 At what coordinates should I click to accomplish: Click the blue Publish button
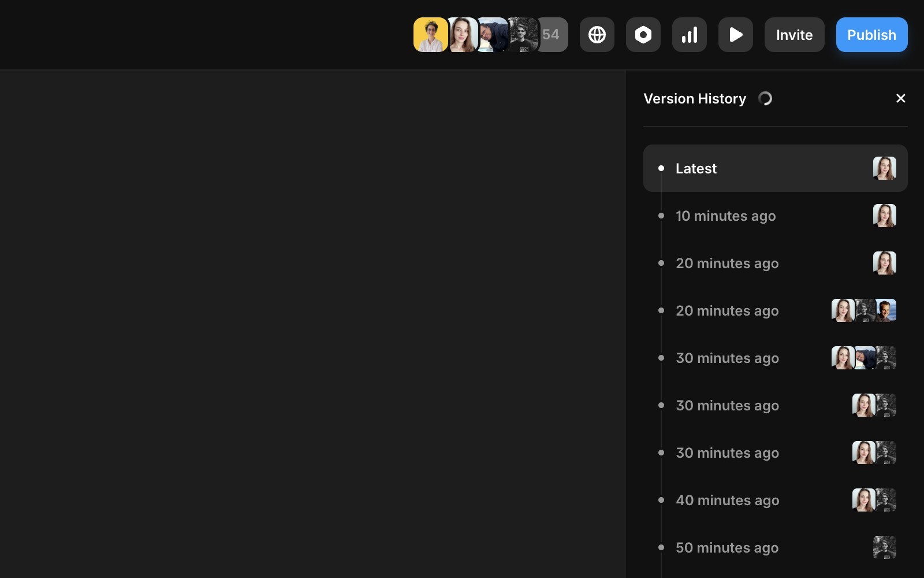tap(871, 35)
